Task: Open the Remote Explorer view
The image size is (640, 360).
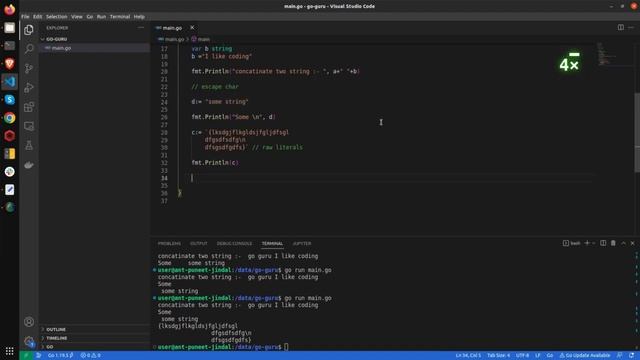Action: click(29, 126)
